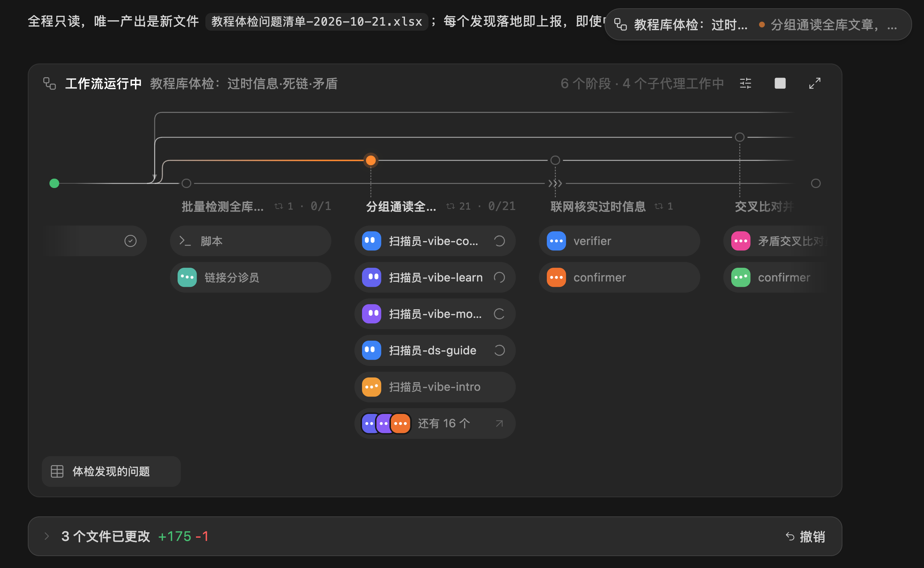Expand the 3 个文件已更改 chevron

tap(47, 536)
